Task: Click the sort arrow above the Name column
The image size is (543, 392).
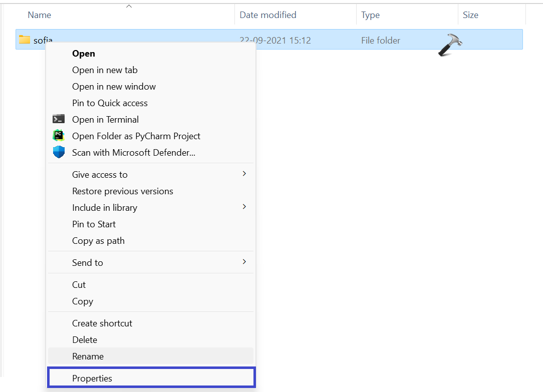Action: (x=129, y=6)
